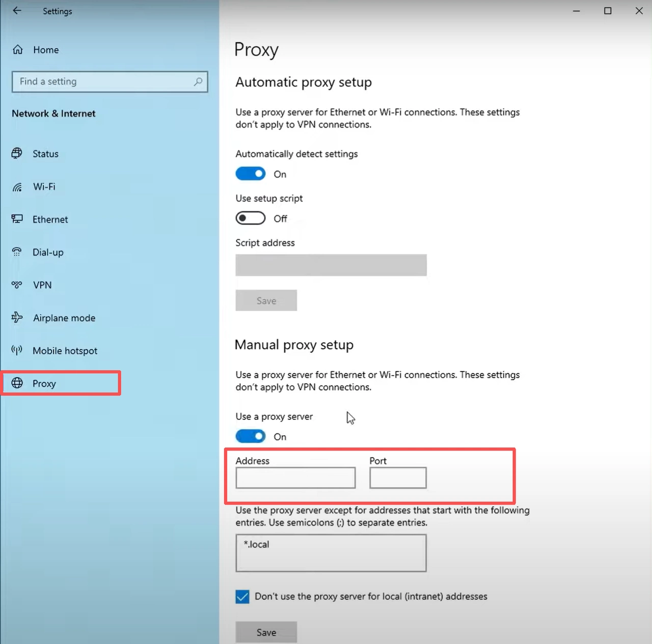Click in the proxy Address field
Viewport: 652px width, 644px height.
pyautogui.click(x=295, y=478)
